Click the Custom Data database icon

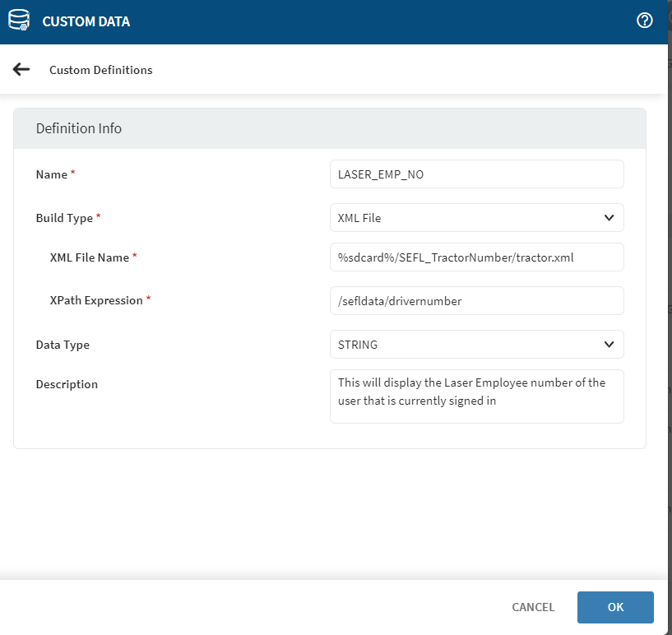(x=19, y=21)
